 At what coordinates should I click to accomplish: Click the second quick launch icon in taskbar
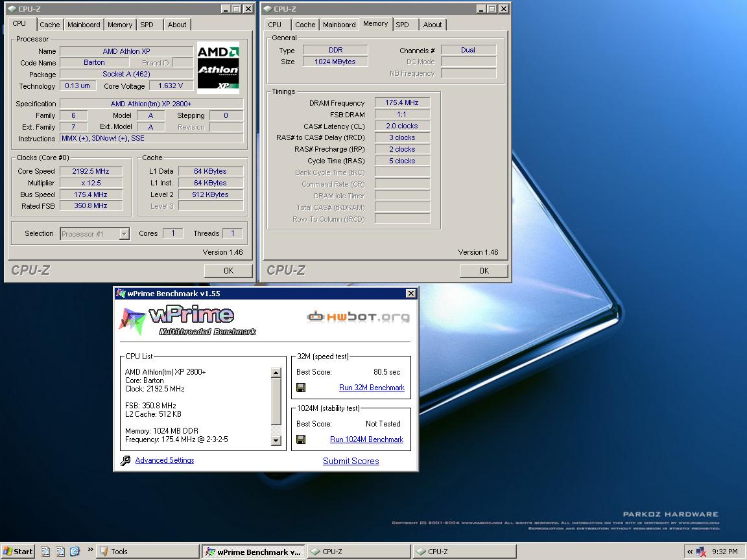pos(60,552)
